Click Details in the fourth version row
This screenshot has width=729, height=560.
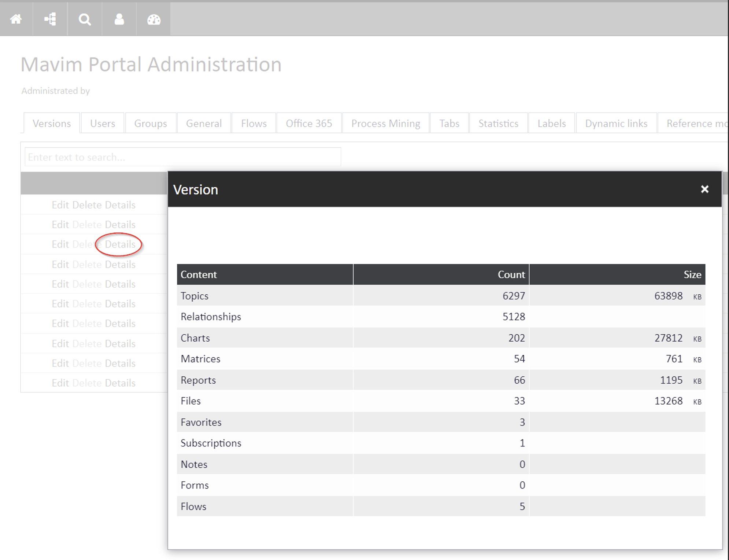coord(120,265)
